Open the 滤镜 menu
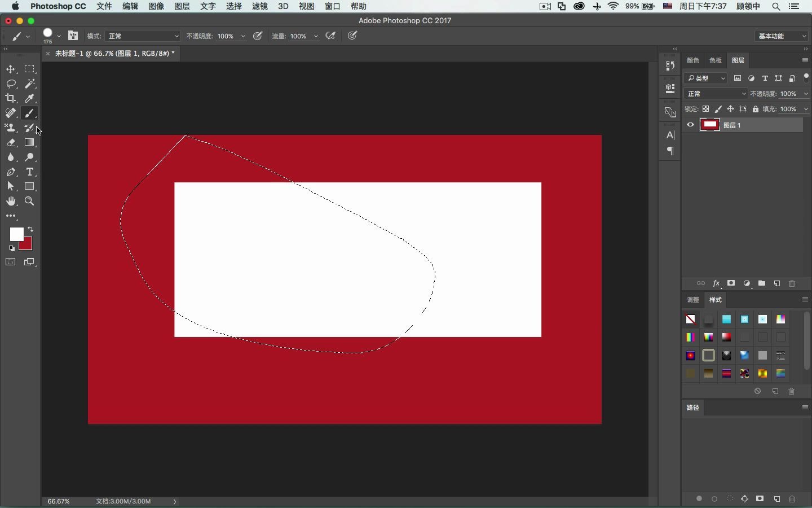 (x=259, y=6)
